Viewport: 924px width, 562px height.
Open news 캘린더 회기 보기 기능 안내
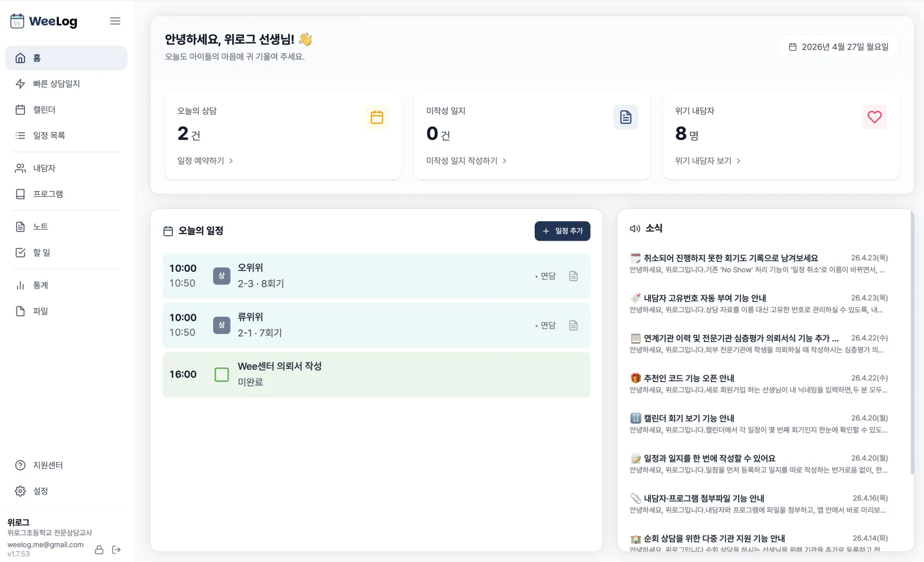758,423
